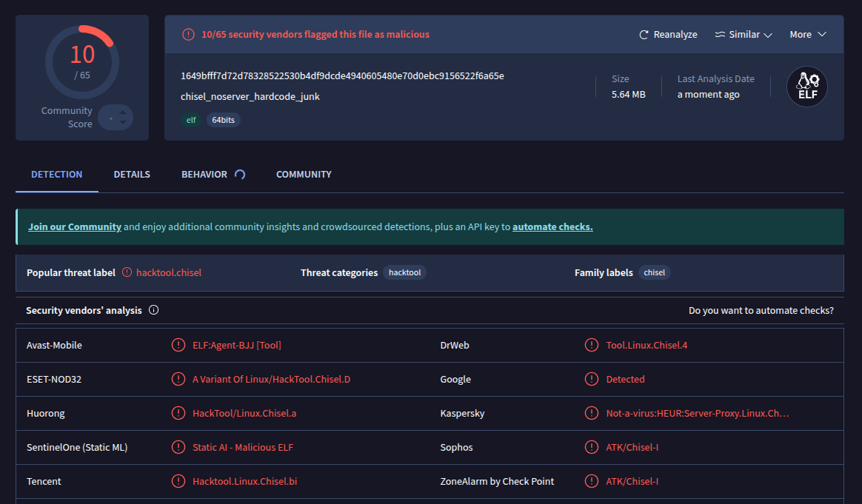862x504 pixels.
Task: Click the 64bits tag
Action: coord(223,120)
